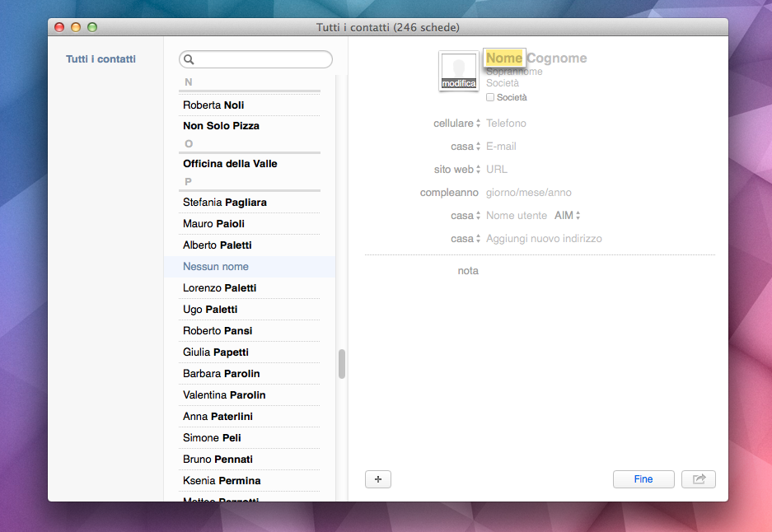Image resolution: width=772 pixels, height=532 pixels.
Task: Select the Nessun nome entry
Action: pyautogui.click(x=216, y=267)
